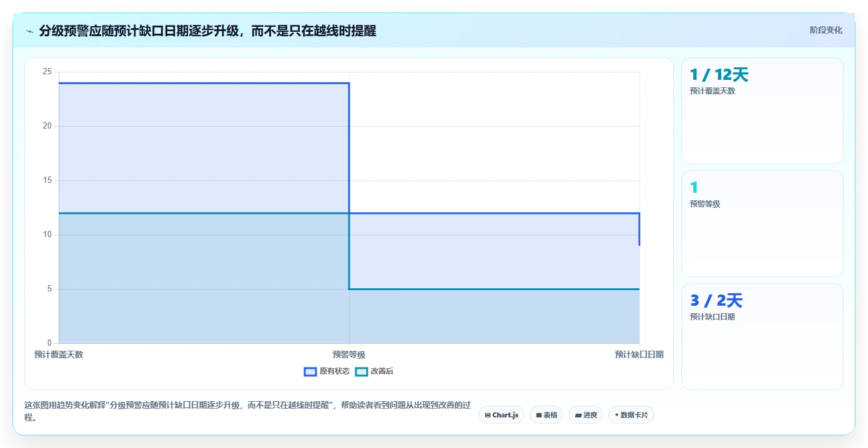Select the 进度 tag
The width and height of the screenshot is (868, 448).
pyautogui.click(x=586, y=415)
